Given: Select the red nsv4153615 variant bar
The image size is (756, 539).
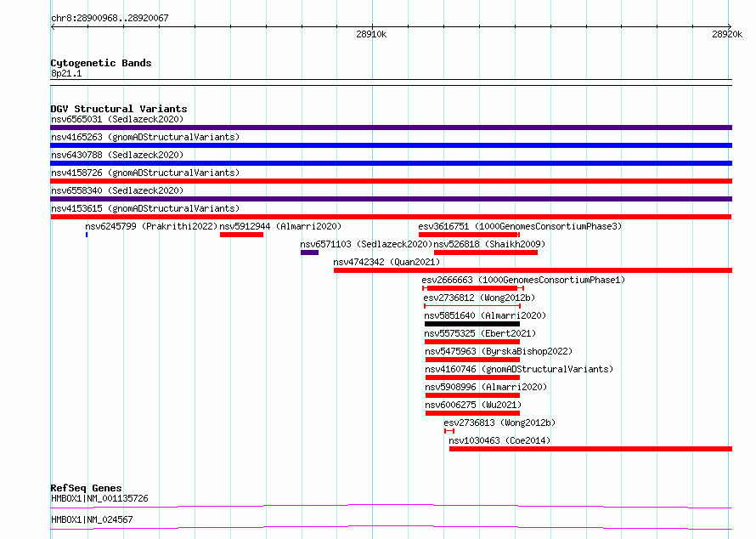Looking at the screenshot, I should tap(391, 217).
